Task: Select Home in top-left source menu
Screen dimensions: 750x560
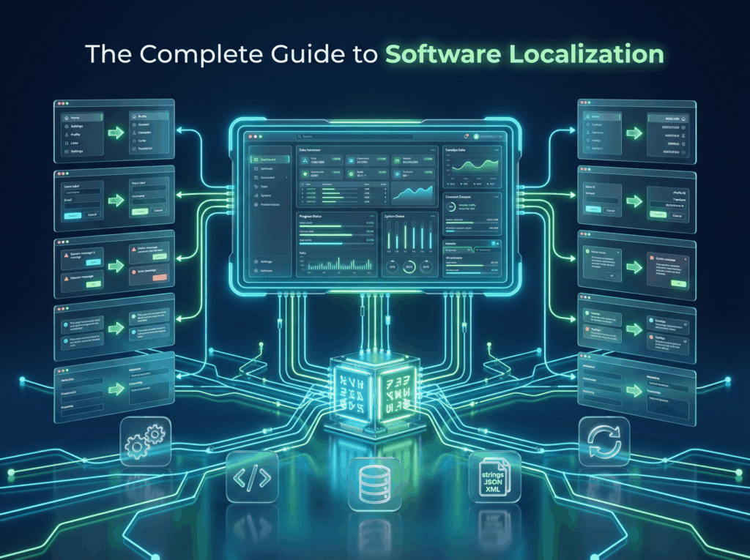Action: click(83, 118)
